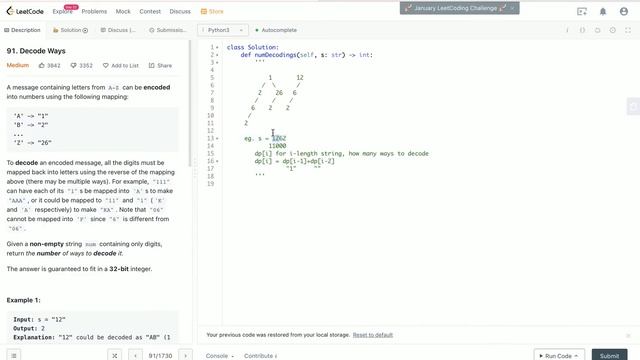Switch to the Submissions tab

(x=168, y=30)
